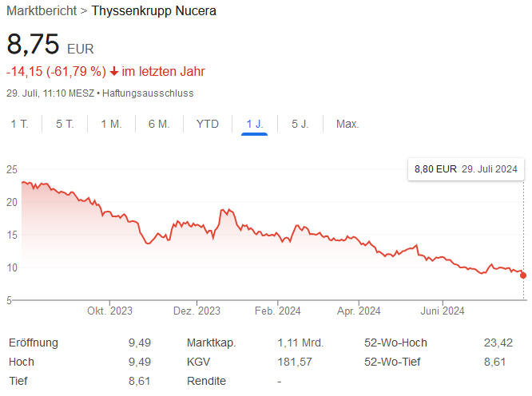
Task: Show the Max. time range
Action: pos(347,124)
